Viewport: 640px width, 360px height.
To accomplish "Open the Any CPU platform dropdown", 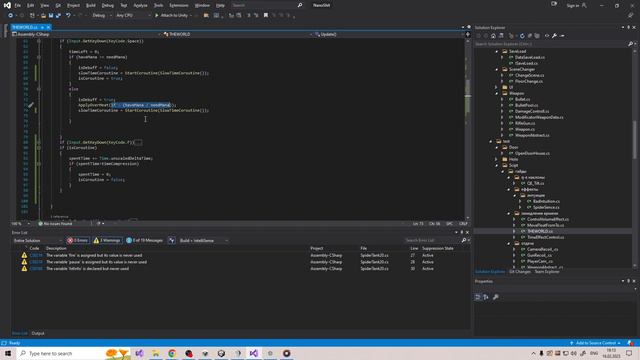I will tap(133, 16).
